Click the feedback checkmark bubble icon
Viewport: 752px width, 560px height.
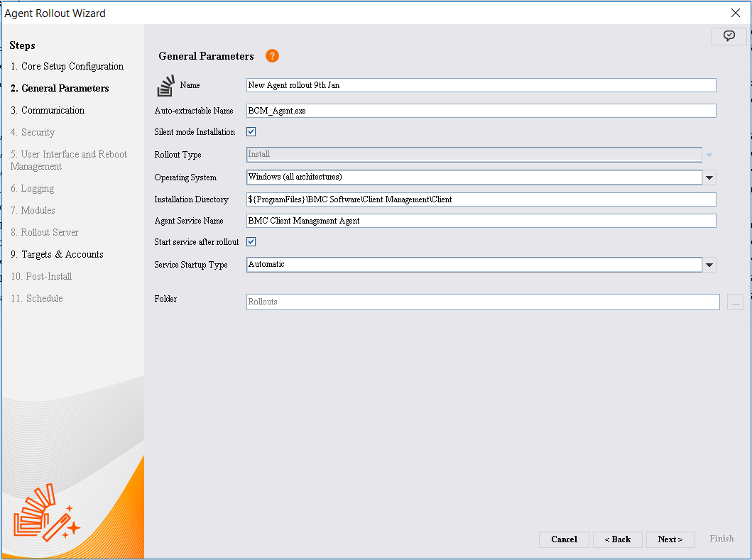coord(729,36)
